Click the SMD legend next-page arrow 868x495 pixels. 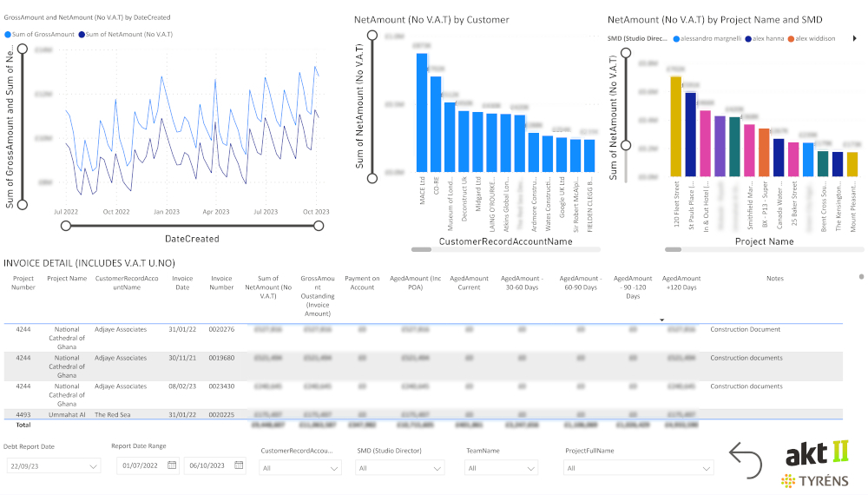coord(855,38)
